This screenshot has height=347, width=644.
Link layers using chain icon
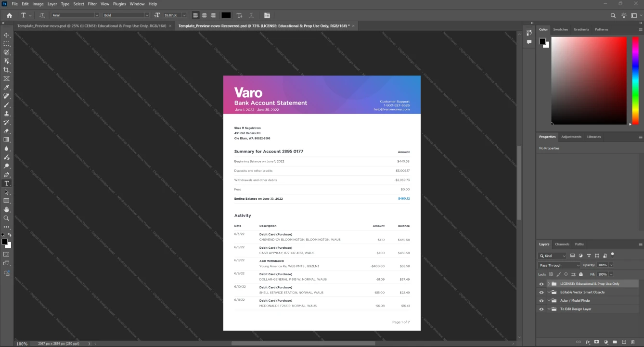(579, 342)
